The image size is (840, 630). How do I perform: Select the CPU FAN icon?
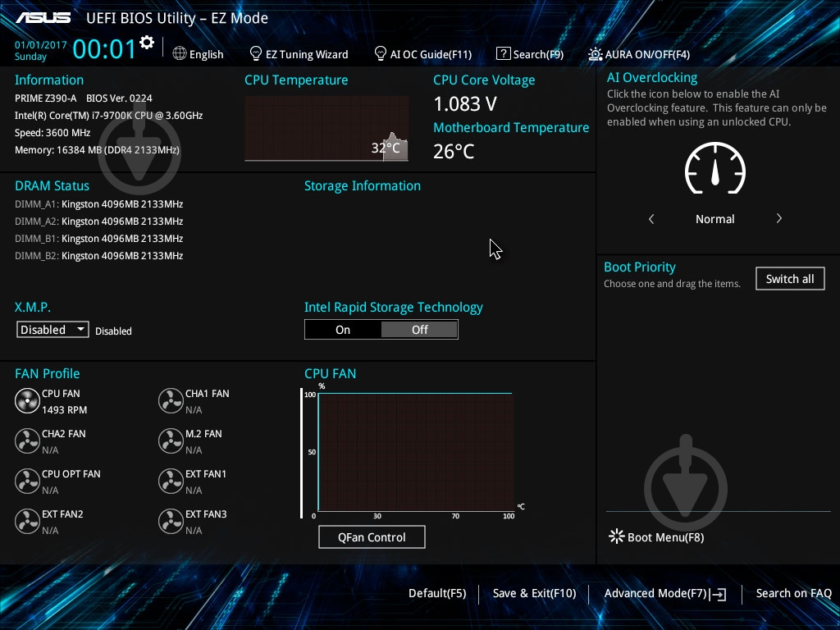coord(27,400)
